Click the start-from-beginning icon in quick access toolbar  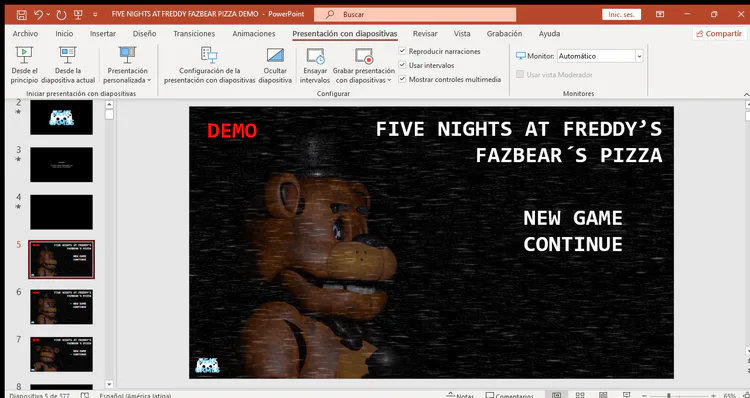tap(78, 14)
